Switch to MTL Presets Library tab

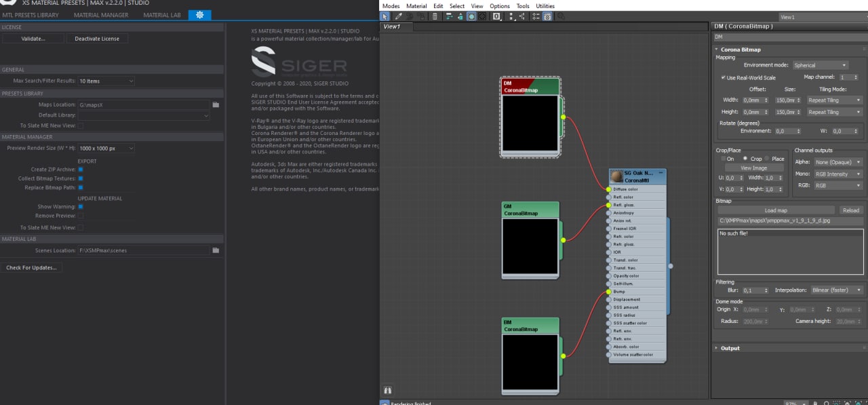tap(31, 15)
